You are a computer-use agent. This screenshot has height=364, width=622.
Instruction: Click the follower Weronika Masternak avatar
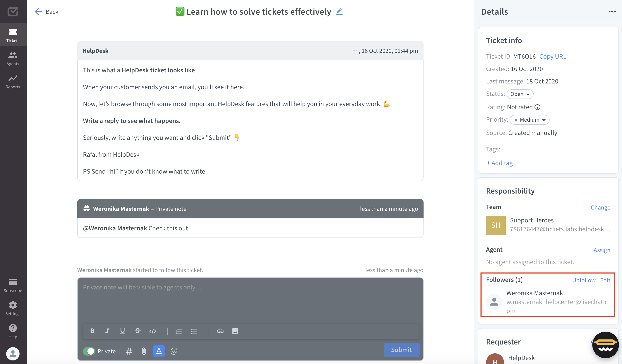494,302
